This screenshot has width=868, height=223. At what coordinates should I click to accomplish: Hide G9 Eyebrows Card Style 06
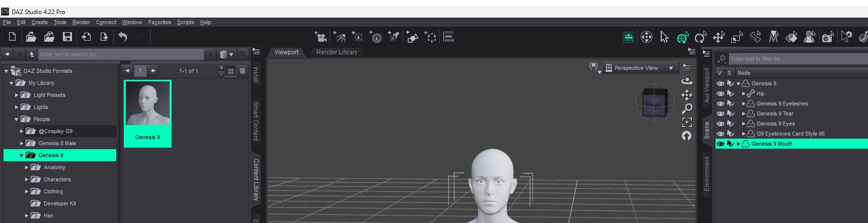click(721, 134)
